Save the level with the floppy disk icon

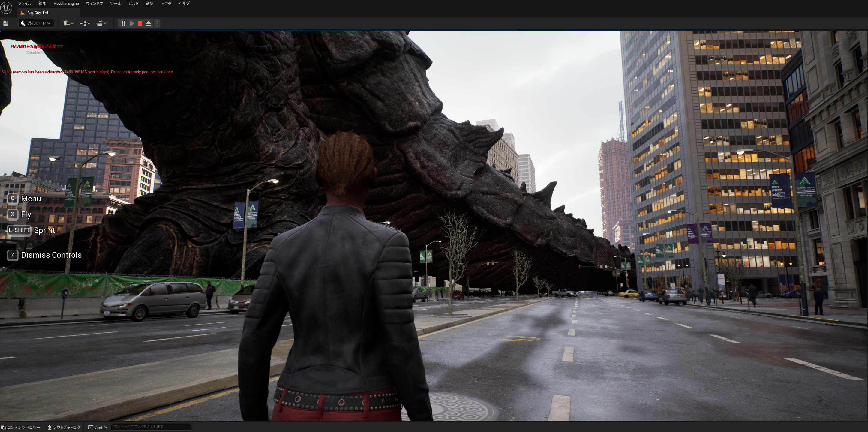[x=6, y=23]
